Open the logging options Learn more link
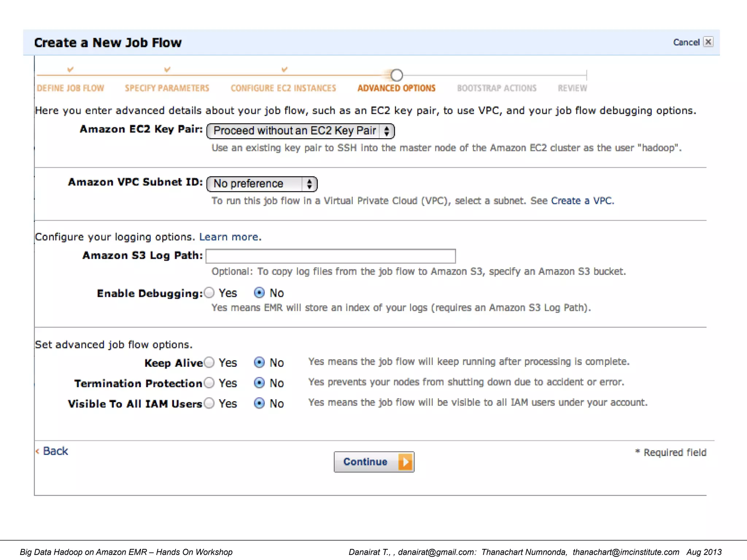Viewport: 747px width, 560px height. point(229,237)
